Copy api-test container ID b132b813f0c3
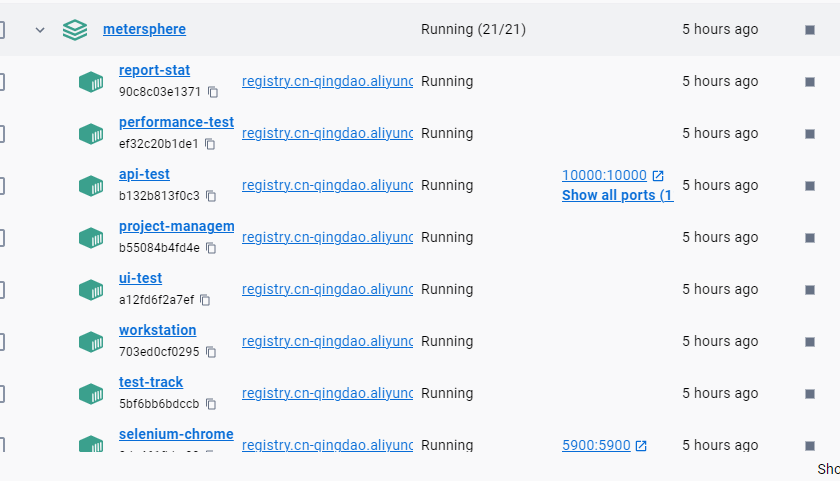Image resolution: width=840 pixels, height=481 pixels. 211,196
